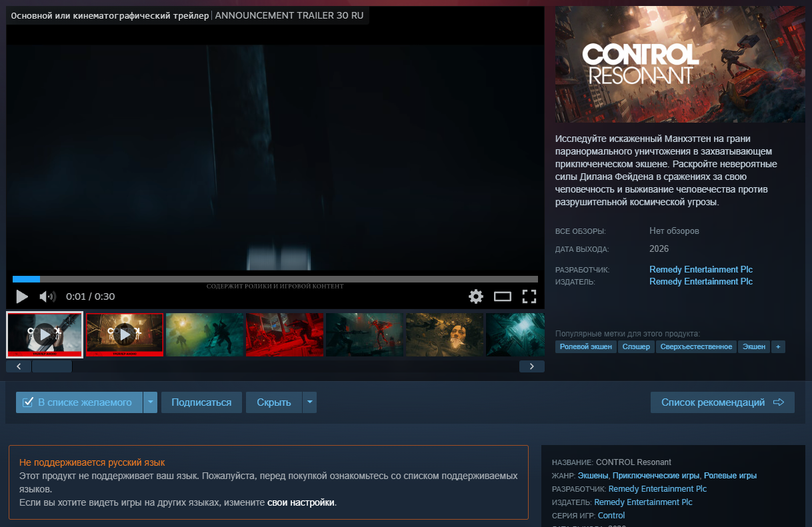Open video settings gear
This screenshot has height=527, width=812.
[x=475, y=296]
